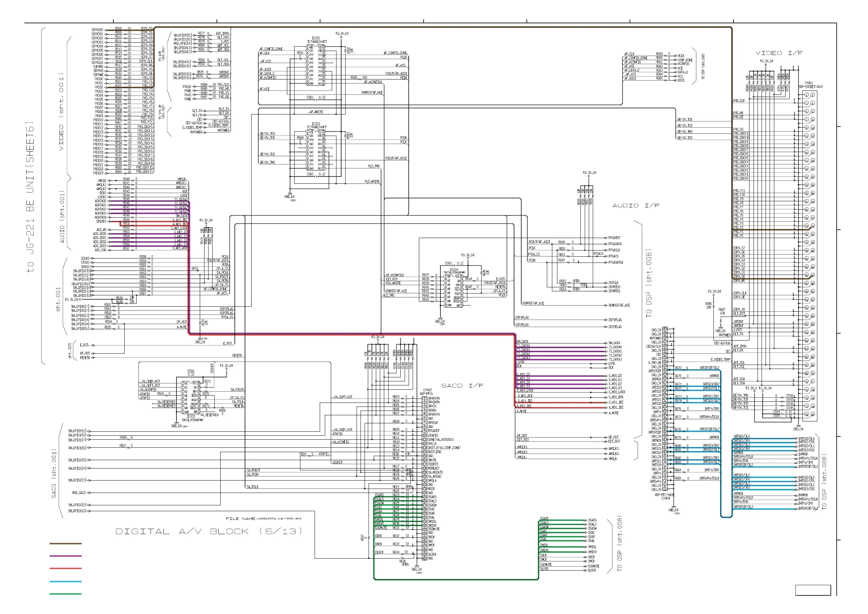Screen dimensions: 868x614
Task: Click the VIDEO I/F section heading
Action: (779, 53)
